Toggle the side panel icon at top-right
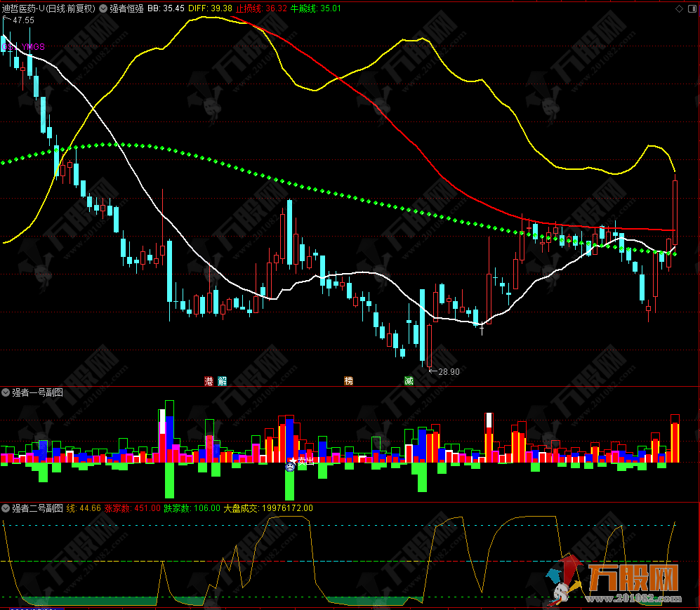 click(692, 8)
